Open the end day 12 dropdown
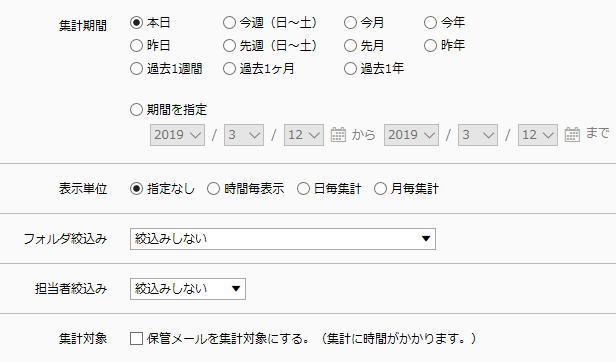 click(x=538, y=135)
